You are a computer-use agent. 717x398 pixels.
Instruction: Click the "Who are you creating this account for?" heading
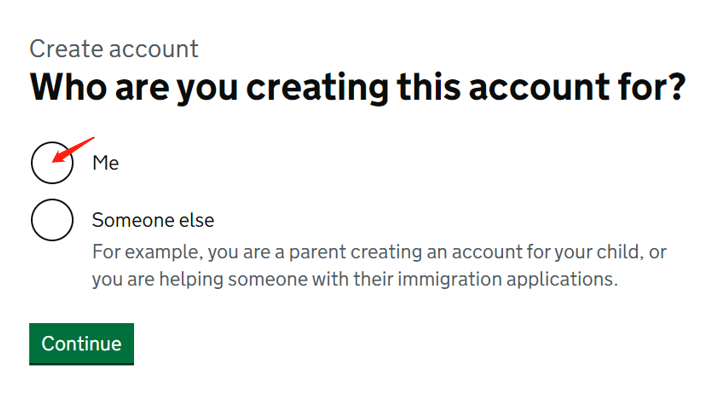[358, 87]
